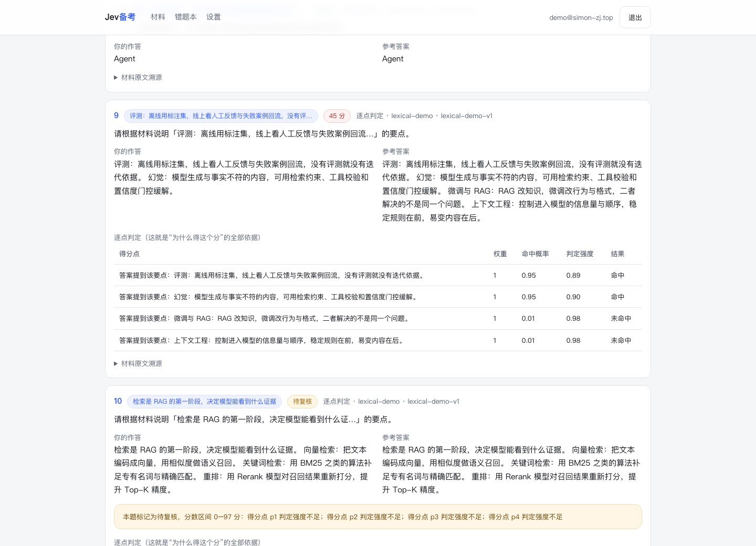Expand 材料原文溯源 under question 9

coord(138,363)
